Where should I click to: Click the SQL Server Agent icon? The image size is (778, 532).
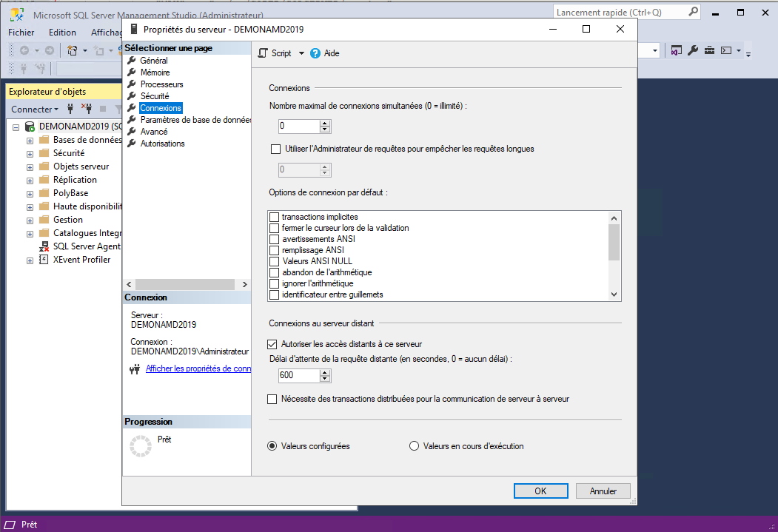pyautogui.click(x=44, y=246)
